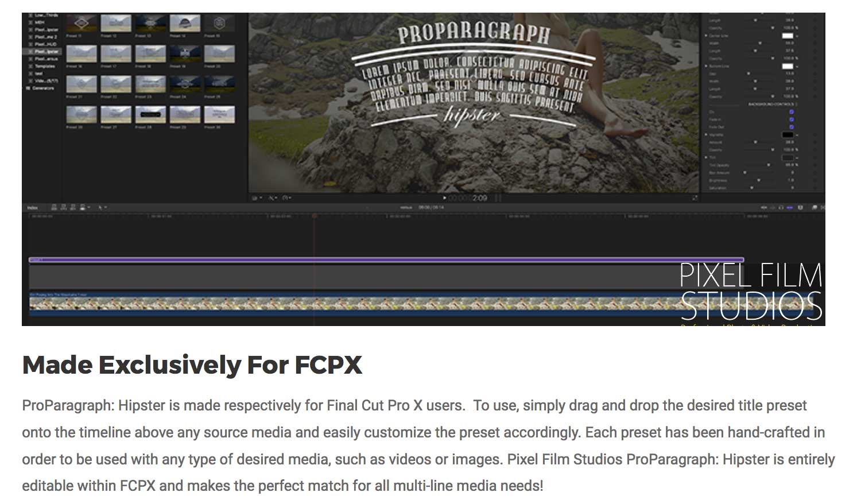Select the MDH titles category

point(39,22)
